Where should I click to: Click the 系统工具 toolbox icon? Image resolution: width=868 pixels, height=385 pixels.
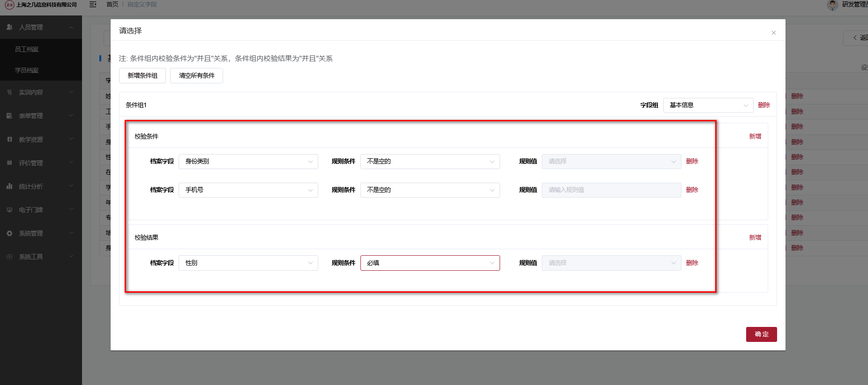pos(9,257)
